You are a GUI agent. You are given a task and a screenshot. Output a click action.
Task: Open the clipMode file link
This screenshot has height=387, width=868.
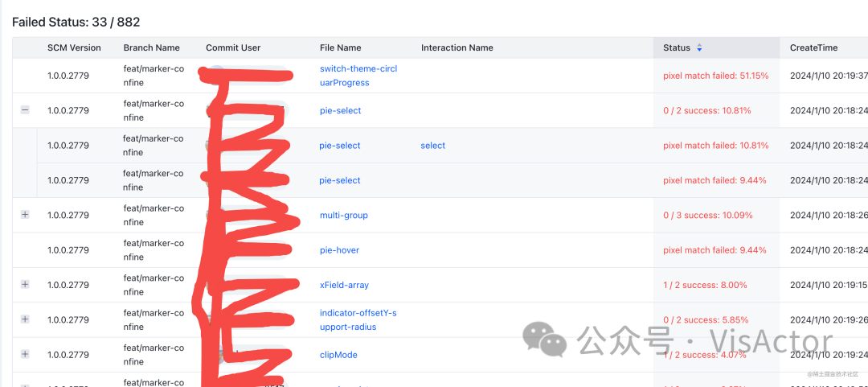339,355
